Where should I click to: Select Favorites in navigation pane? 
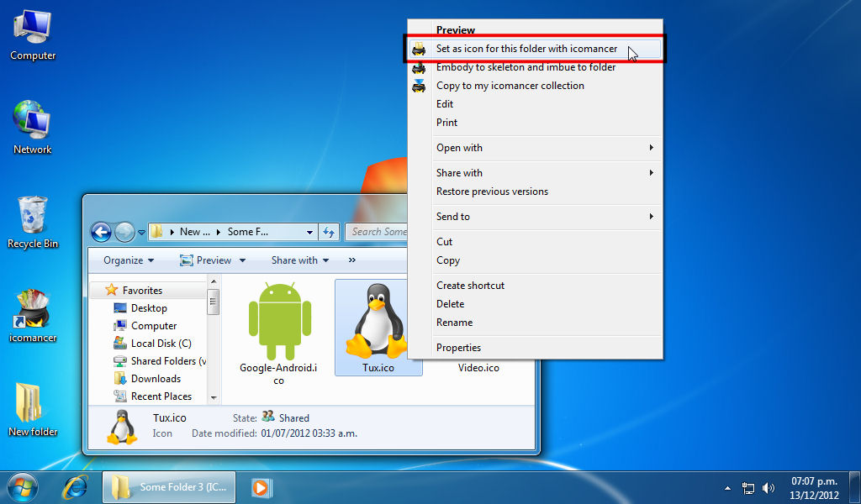click(x=142, y=290)
